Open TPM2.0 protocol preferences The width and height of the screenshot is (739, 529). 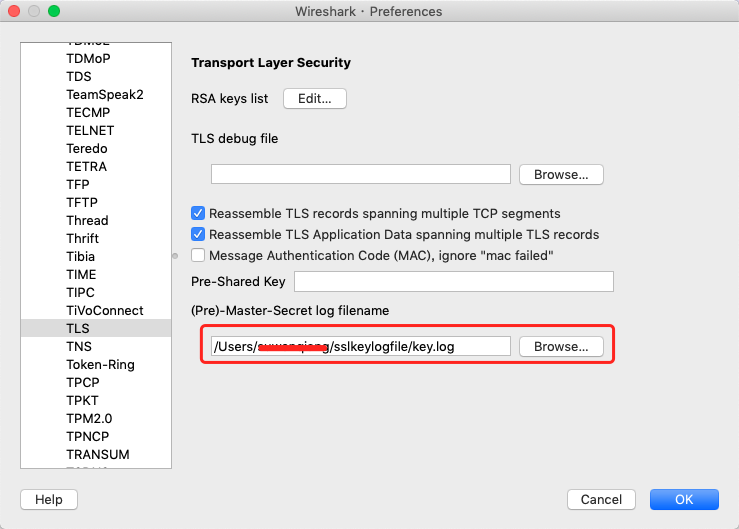point(96,418)
